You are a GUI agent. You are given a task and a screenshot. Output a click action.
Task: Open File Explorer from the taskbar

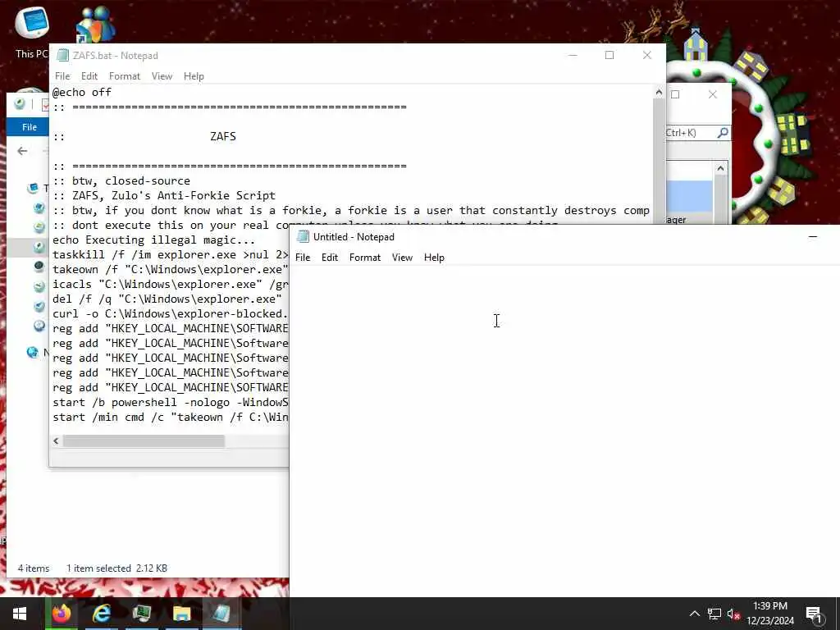coord(181,614)
